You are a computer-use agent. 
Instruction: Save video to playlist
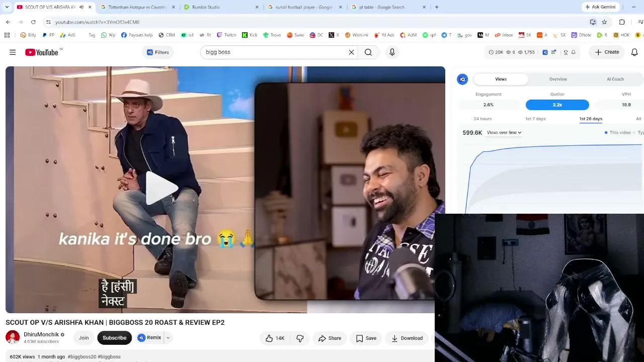tap(366, 338)
